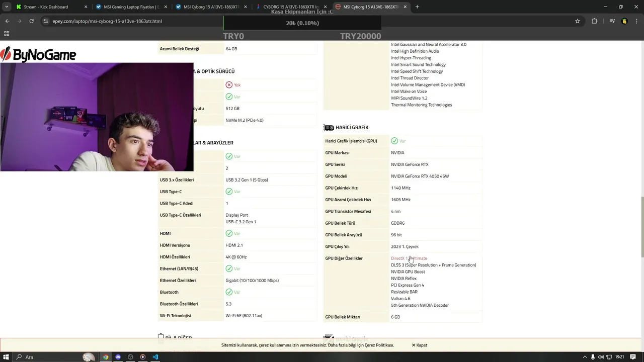Screen dimensions: 644x362
Task: Go back to the previous page
Action: 7,21
